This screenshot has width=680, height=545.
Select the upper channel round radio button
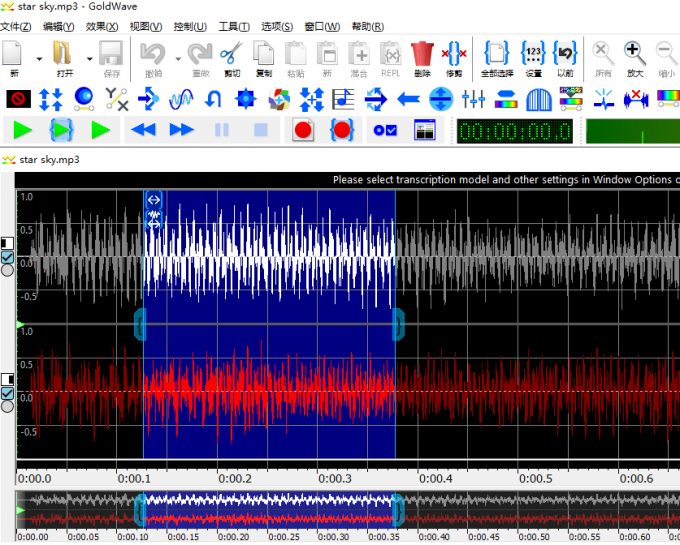8,270
